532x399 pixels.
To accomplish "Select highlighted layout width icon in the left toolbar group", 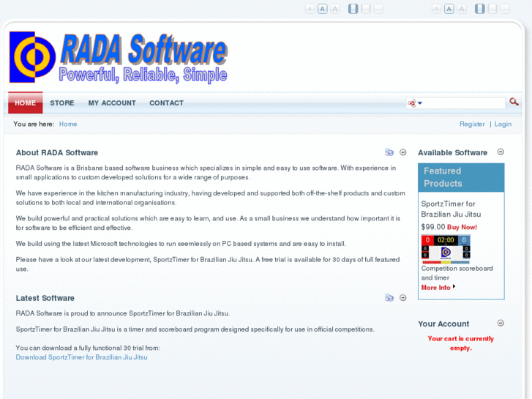I will (353, 9).
